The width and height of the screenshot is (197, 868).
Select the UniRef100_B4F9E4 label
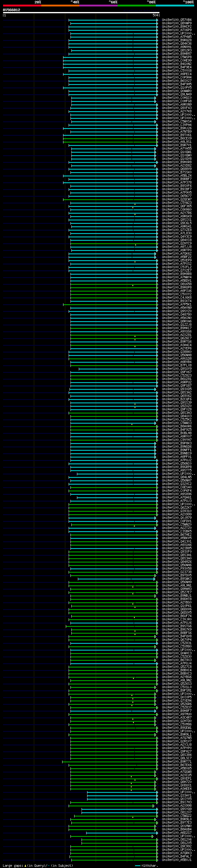(177, 67)
